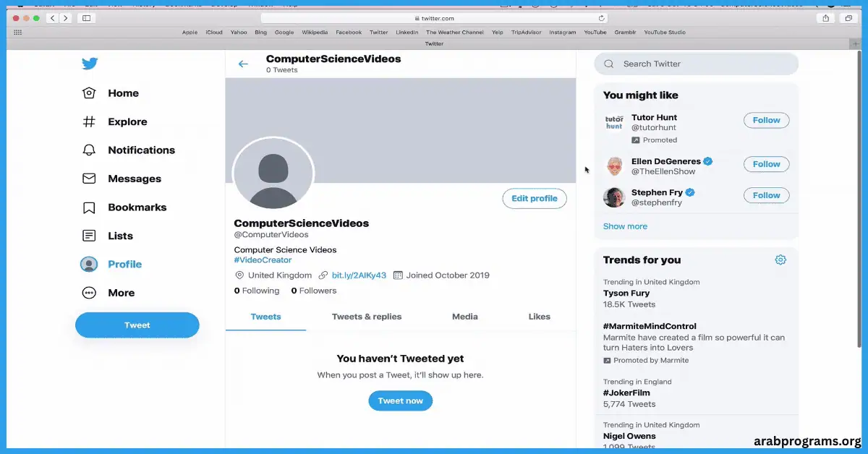868x454 pixels.
Task: Reload the page with refresh icon
Action: [601, 18]
